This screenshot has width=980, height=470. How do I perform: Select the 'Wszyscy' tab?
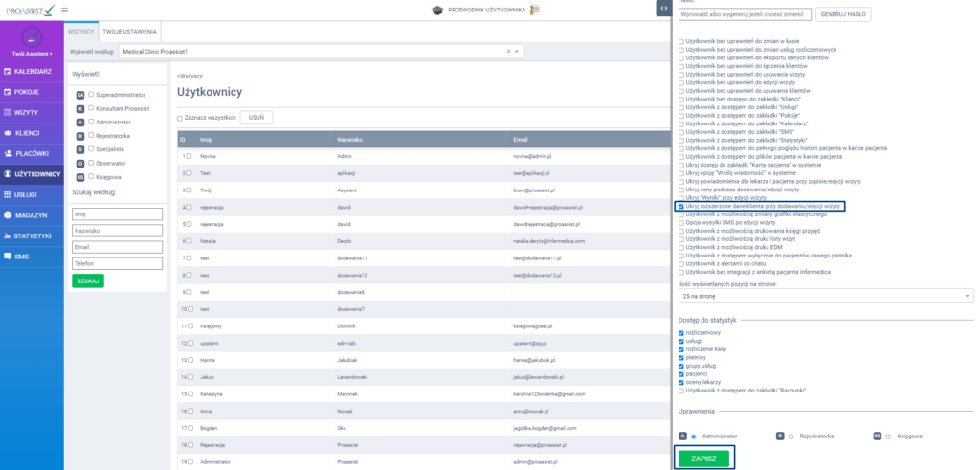coord(81,32)
